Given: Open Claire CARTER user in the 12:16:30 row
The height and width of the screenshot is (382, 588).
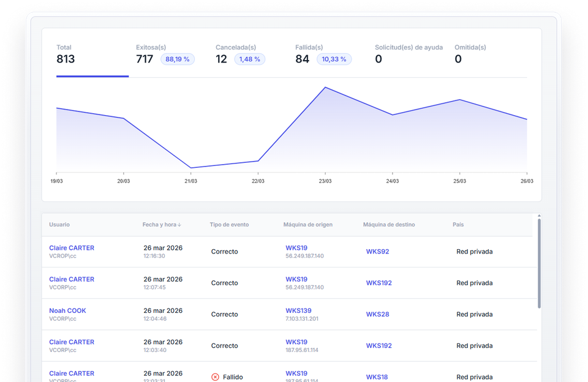Looking at the screenshot, I should tap(72, 248).
